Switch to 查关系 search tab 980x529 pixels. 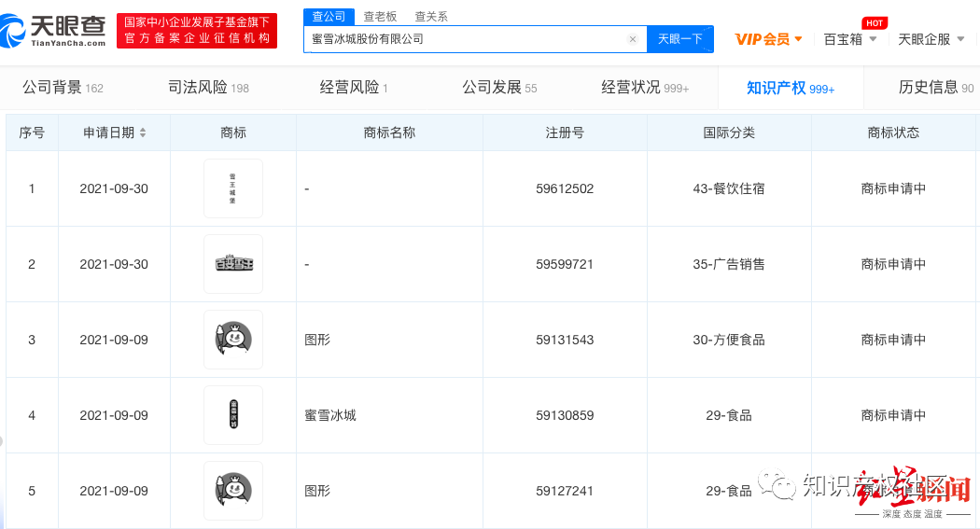pos(430,16)
